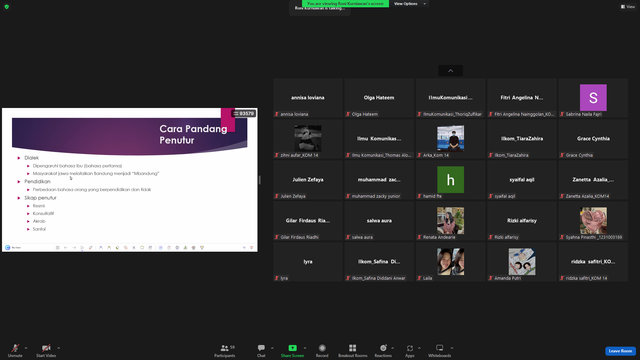Screen dimensions: 640x360
Task: Click the 'Sikap penutur' bullet on the slide
Action: coord(40,198)
